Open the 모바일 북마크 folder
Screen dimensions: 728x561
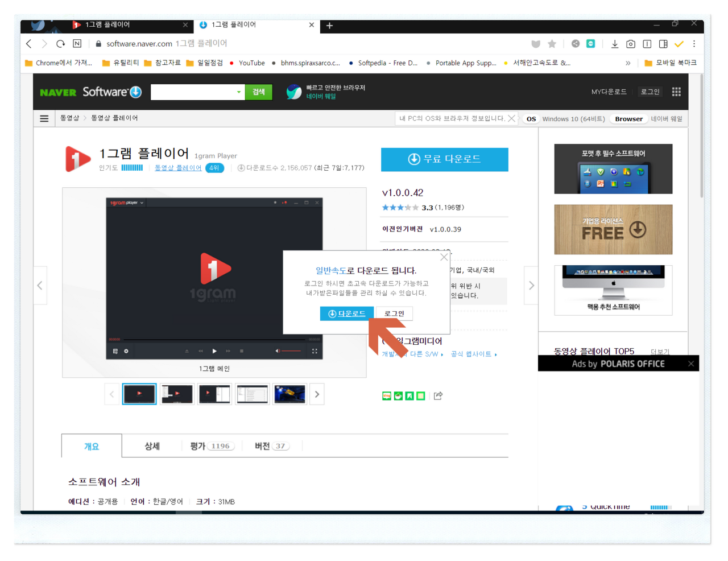click(670, 63)
